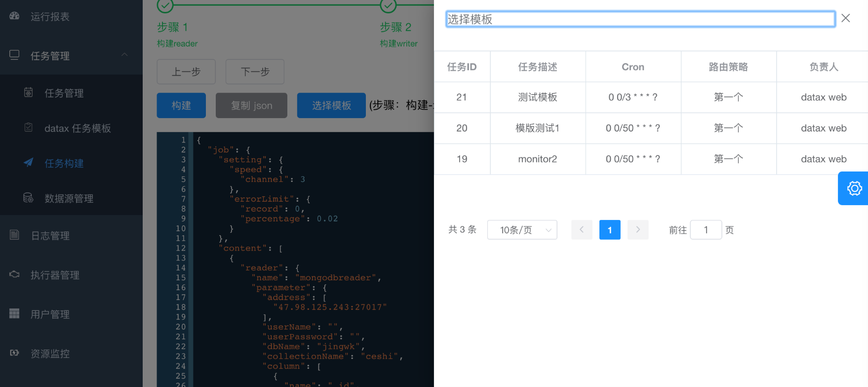Click the step 2 green checkmark circle
Image resolution: width=868 pixels, height=387 pixels.
(x=388, y=5)
